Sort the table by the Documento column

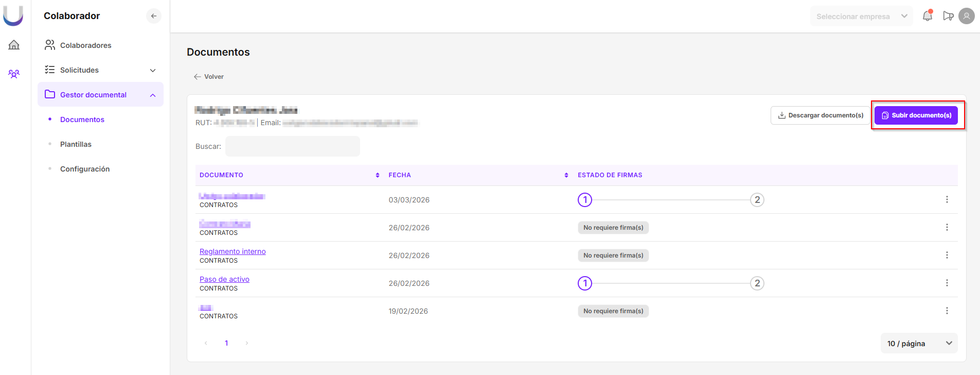tap(377, 175)
